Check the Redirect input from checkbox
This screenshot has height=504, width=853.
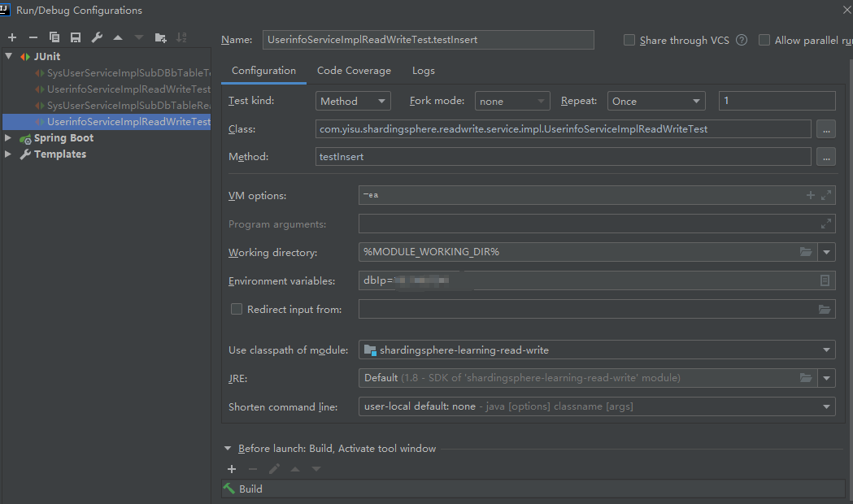[237, 309]
